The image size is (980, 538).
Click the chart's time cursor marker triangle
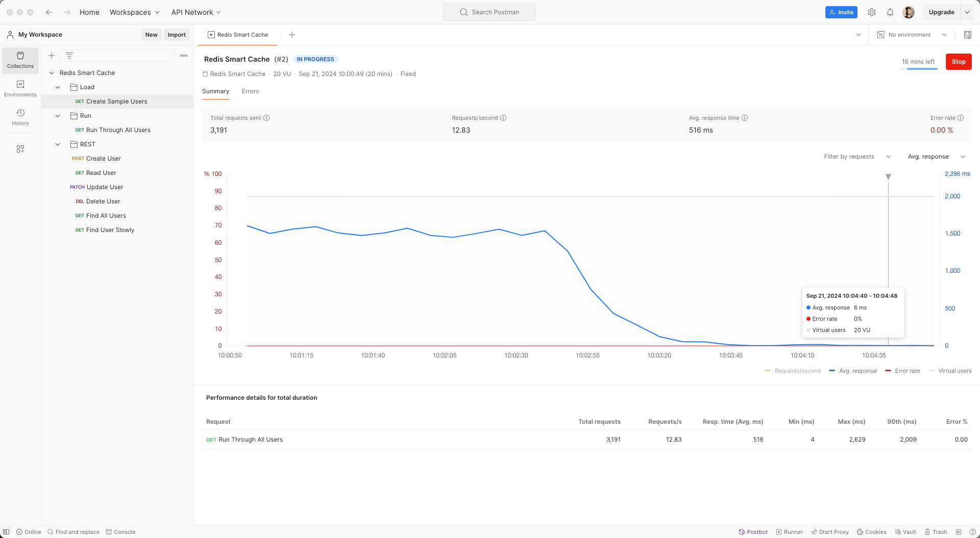tap(888, 176)
